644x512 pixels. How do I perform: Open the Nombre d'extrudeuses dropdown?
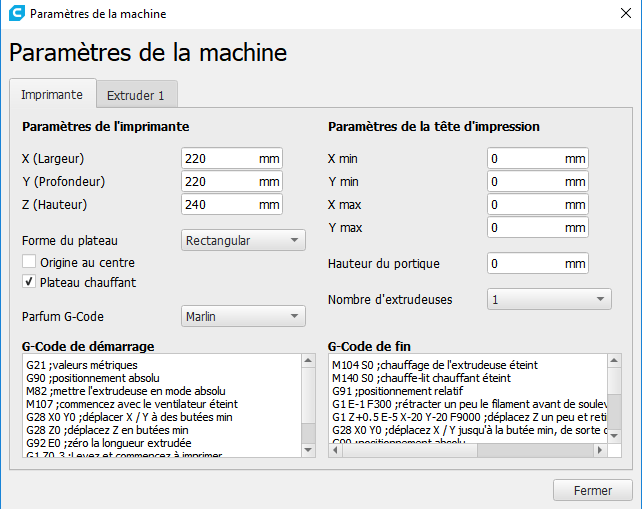(549, 299)
